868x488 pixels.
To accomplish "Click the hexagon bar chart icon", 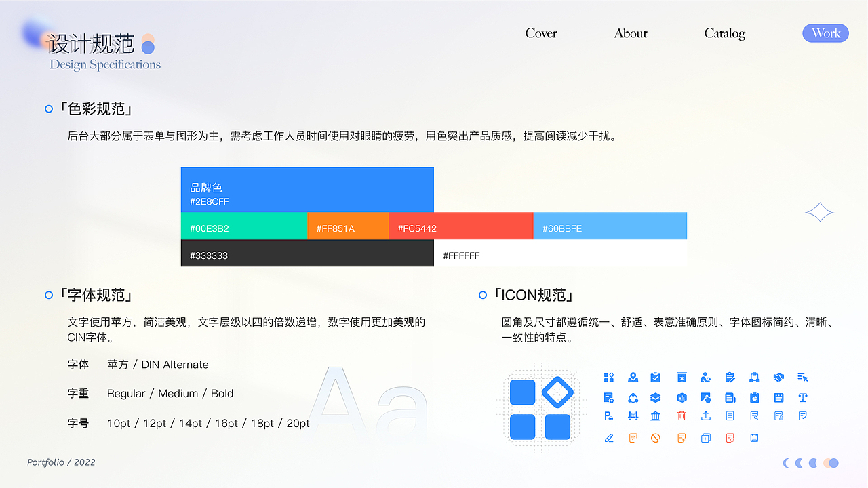I will click(682, 398).
